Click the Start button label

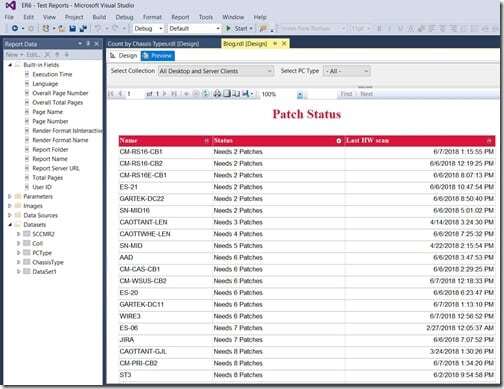click(241, 29)
